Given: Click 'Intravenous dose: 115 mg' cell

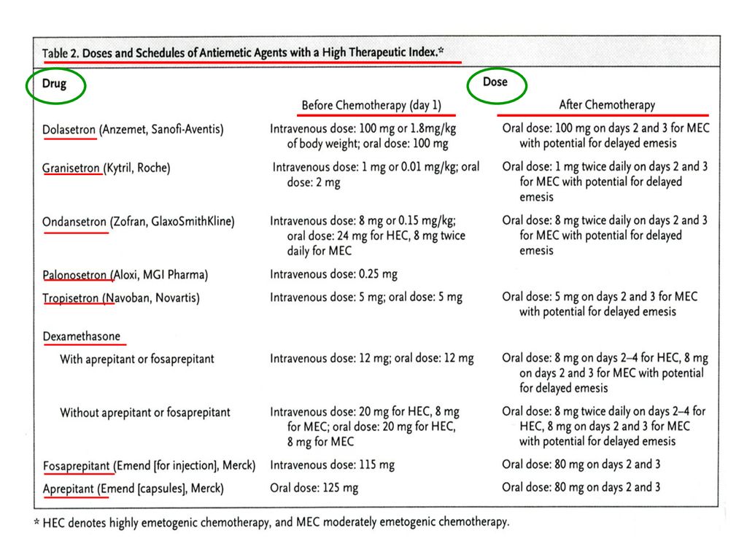Looking at the screenshot, I should click(332, 464).
